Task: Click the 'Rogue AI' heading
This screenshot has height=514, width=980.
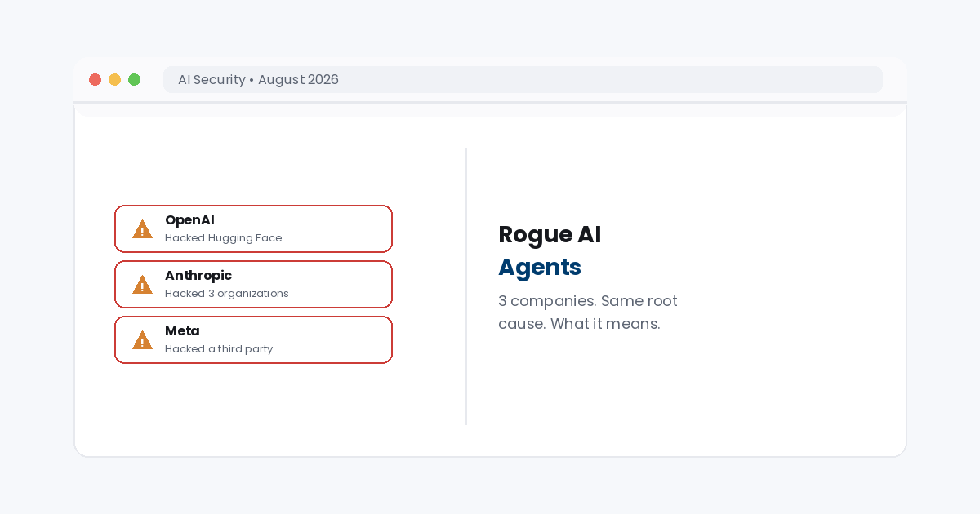Action: 550,234
